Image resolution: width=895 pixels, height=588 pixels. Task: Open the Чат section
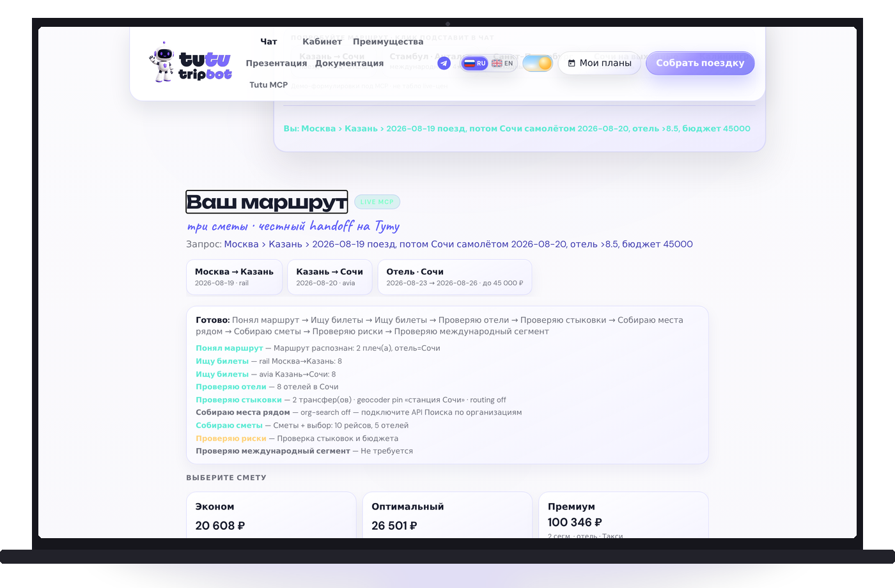point(268,42)
